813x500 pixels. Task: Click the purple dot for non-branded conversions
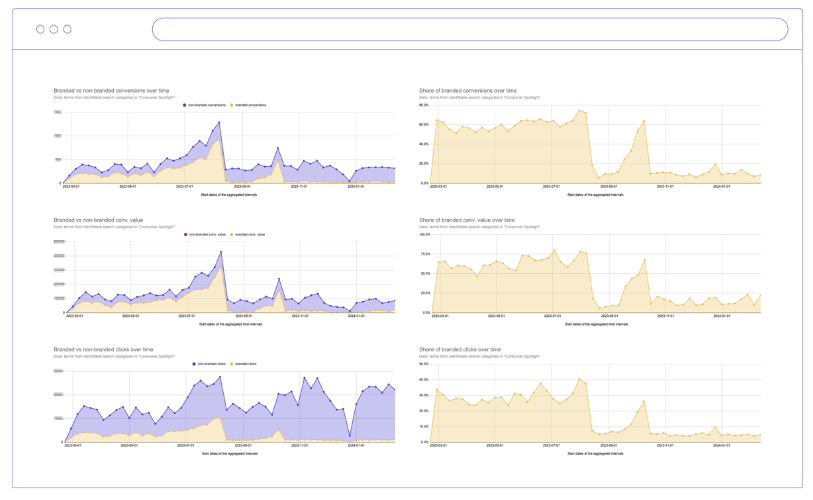pos(185,104)
